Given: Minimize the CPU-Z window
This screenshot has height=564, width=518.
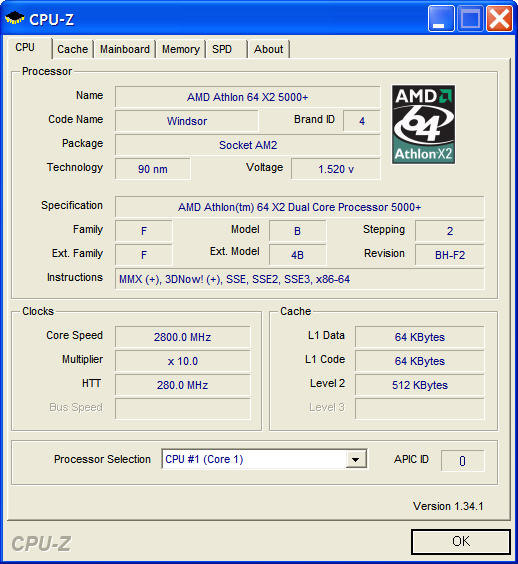Looking at the screenshot, I should 441,19.
